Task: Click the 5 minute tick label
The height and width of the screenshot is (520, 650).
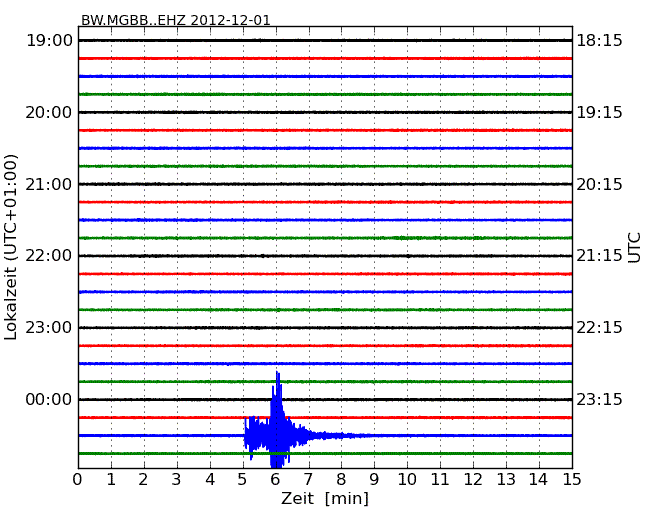Action: tap(243, 479)
